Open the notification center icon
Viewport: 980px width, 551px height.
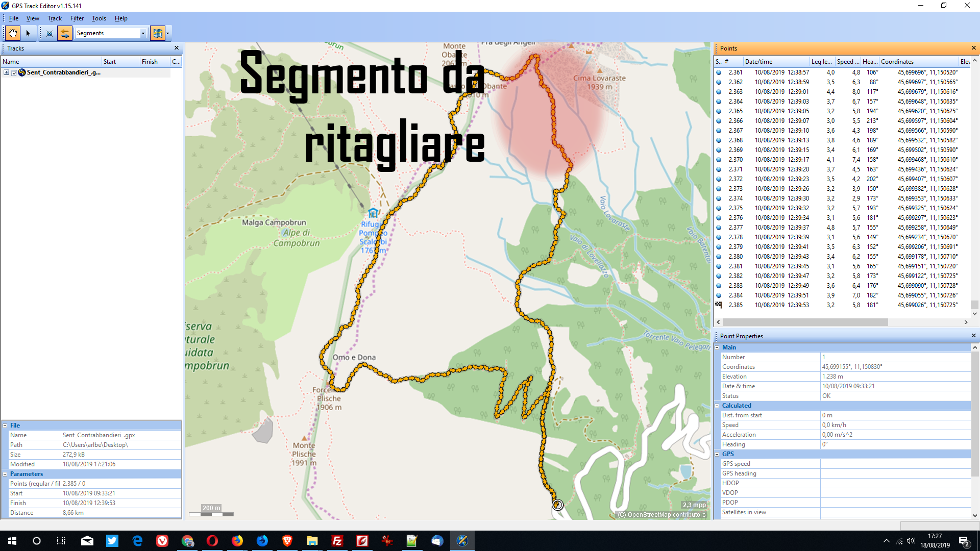click(964, 541)
